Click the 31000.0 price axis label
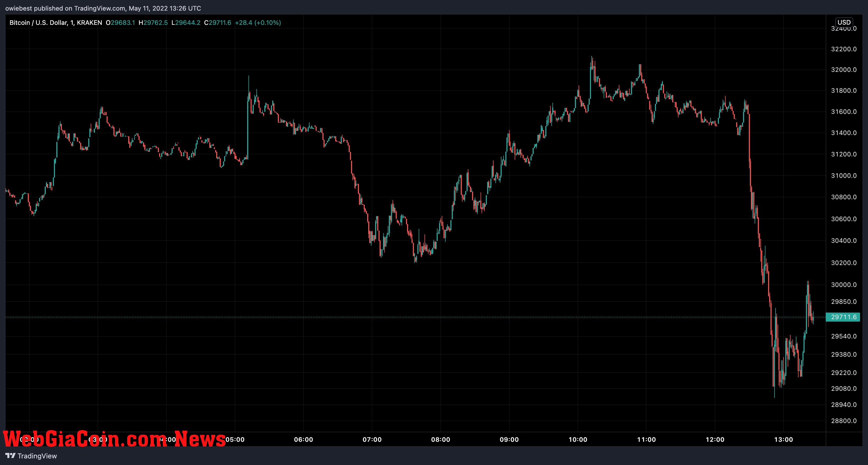This screenshot has width=868, height=465. coord(844,175)
